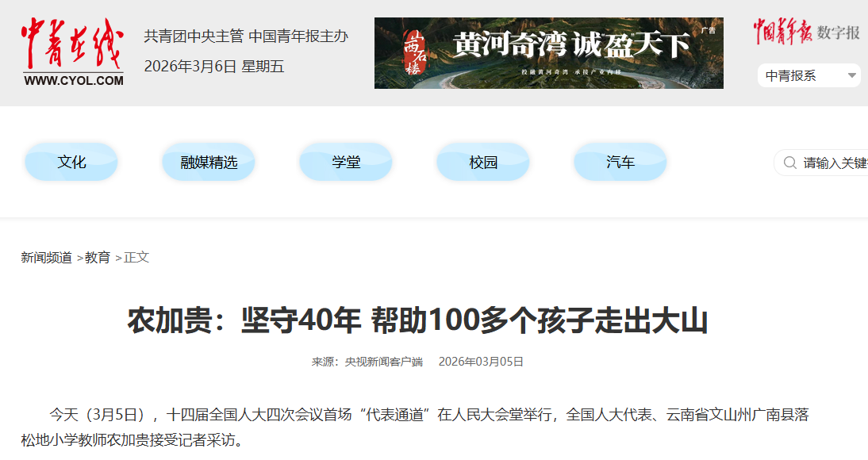The image size is (868, 460).
Task: Go to the 教育 breadcrumb
Action: click(98, 258)
